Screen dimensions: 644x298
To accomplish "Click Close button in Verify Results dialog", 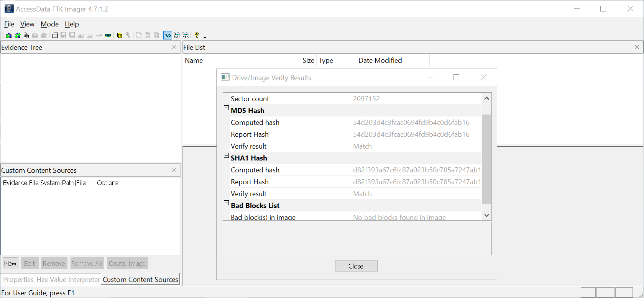I will 356,266.
